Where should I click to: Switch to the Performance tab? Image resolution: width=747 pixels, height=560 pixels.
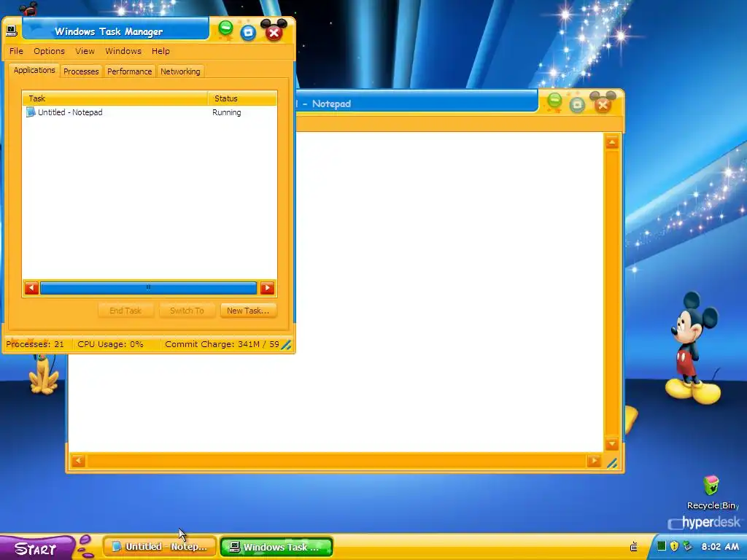(129, 71)
